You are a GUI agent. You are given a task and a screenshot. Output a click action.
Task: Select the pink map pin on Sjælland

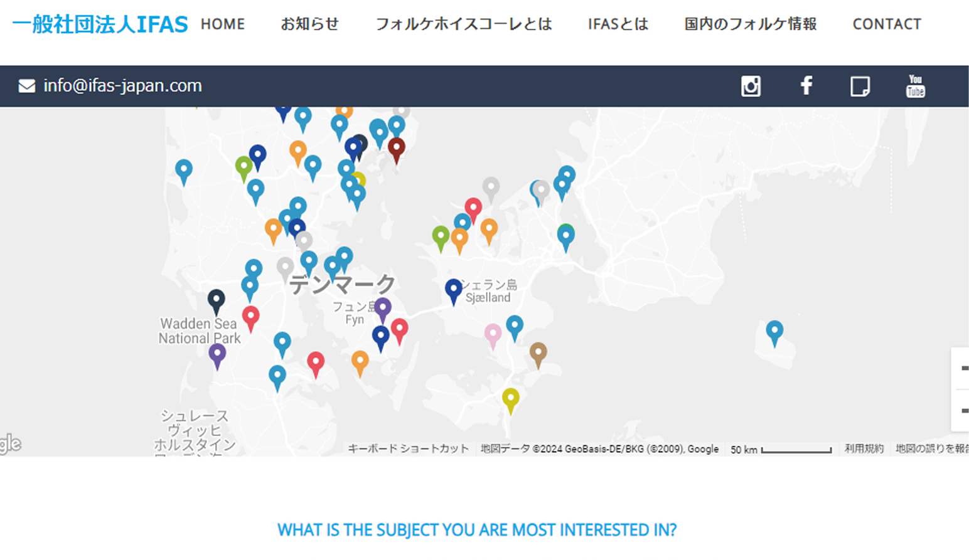pyautogui.click(x=493, y=333)
